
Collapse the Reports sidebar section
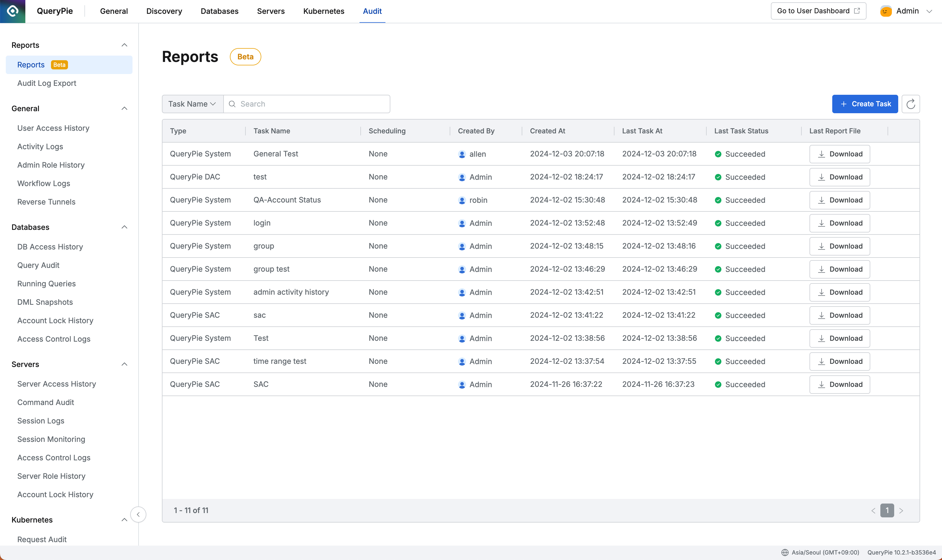[x=124, y=45]
